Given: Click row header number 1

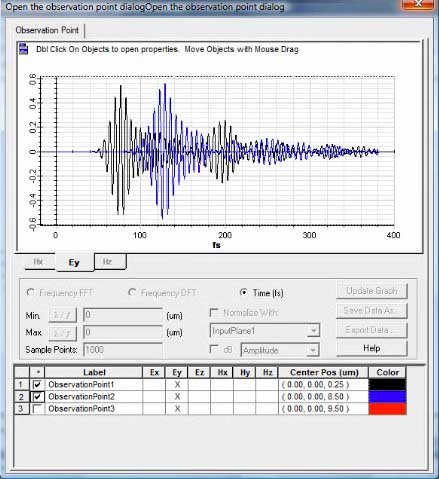Looking at the screenshot, I should (x=21, y=384).
